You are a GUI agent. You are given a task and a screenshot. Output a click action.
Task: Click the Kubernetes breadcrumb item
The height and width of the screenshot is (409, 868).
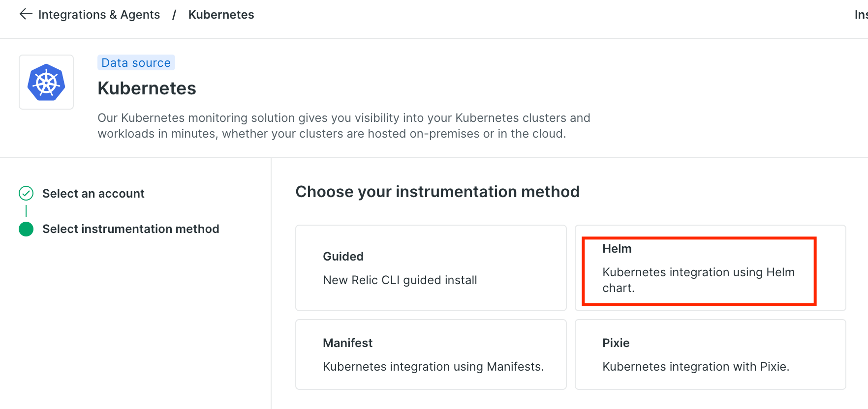pos(221,15)
